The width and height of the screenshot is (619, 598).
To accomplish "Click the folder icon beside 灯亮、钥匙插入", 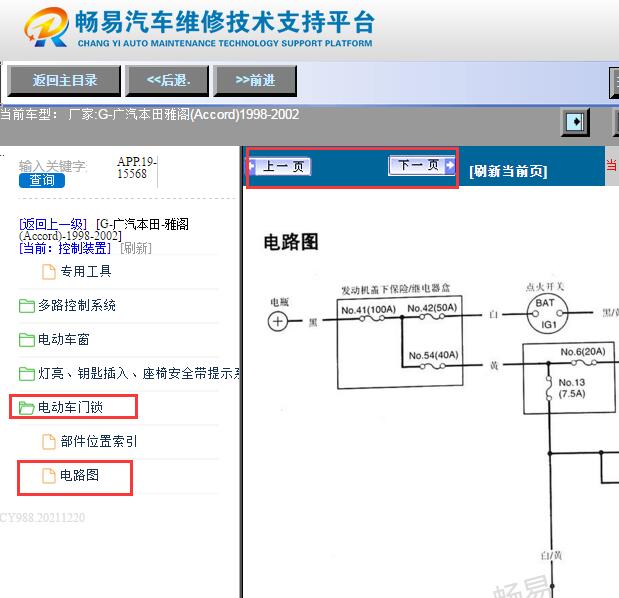I will coord(27,373).
